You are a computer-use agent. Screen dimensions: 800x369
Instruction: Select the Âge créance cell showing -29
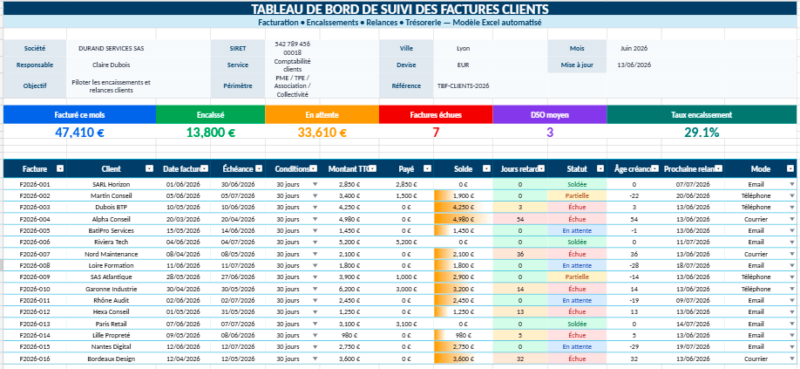point(634,347)
